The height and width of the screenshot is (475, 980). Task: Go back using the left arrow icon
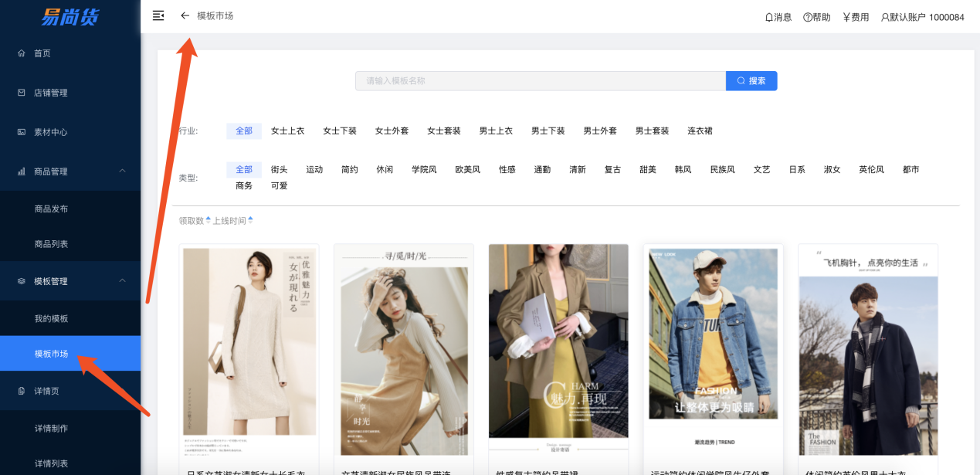[185, 15]
